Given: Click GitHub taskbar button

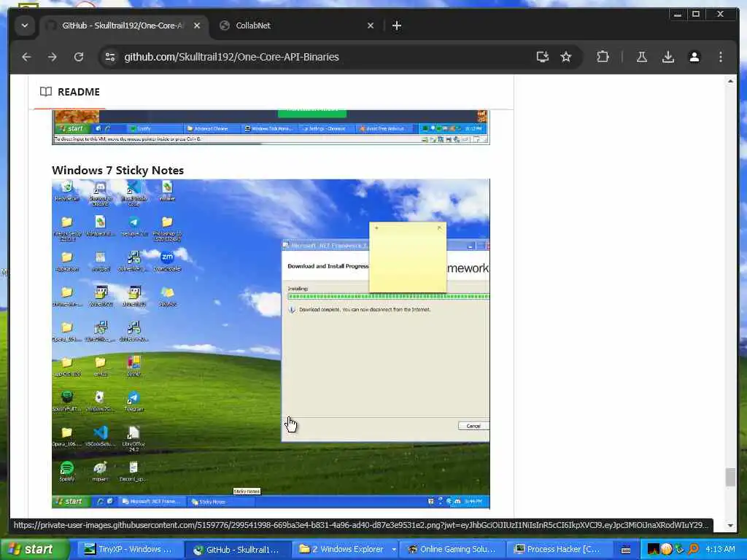Looking at the screenshot, I should pyautogui.click(x=237, y=550).
